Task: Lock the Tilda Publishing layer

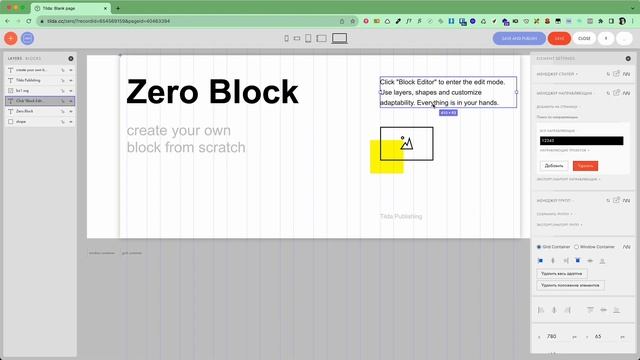Action: 63,80
